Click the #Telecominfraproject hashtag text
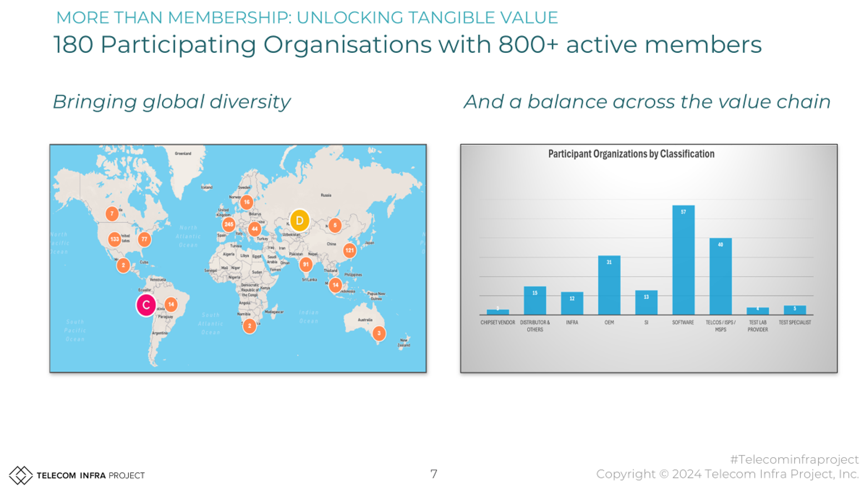The width and height of the screenshot is (868, 490). point(794,459)
